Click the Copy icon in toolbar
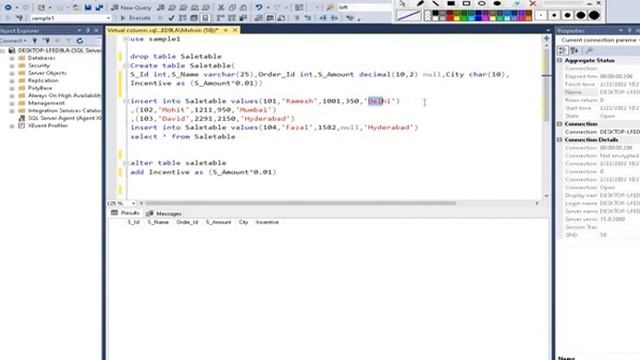 click(x=232, y=7)
